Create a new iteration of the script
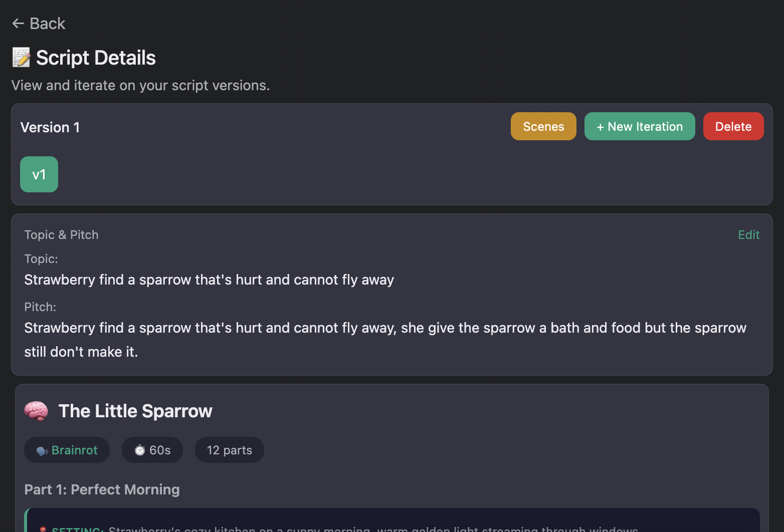The image size is (784, 532). coord(639,127)
